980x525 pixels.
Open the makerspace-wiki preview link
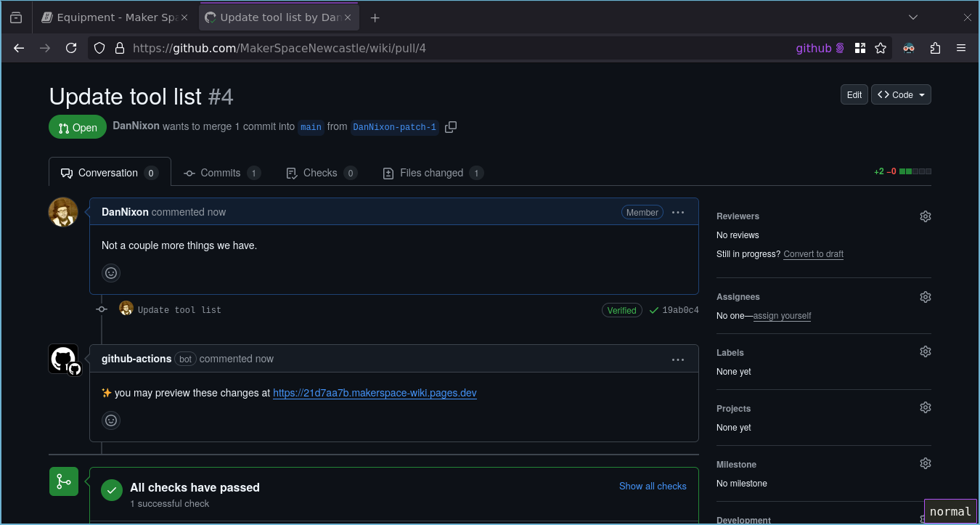pyautogui.click(x=375, y=393)
